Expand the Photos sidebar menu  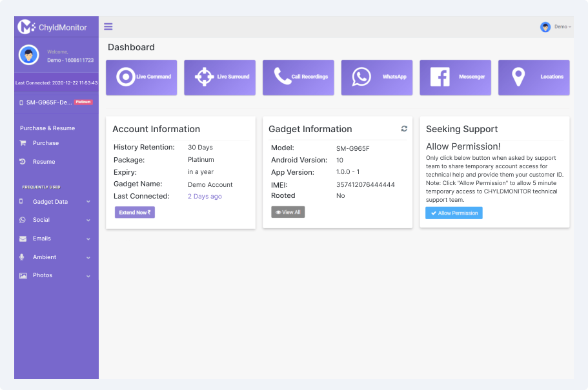(56, 275)
